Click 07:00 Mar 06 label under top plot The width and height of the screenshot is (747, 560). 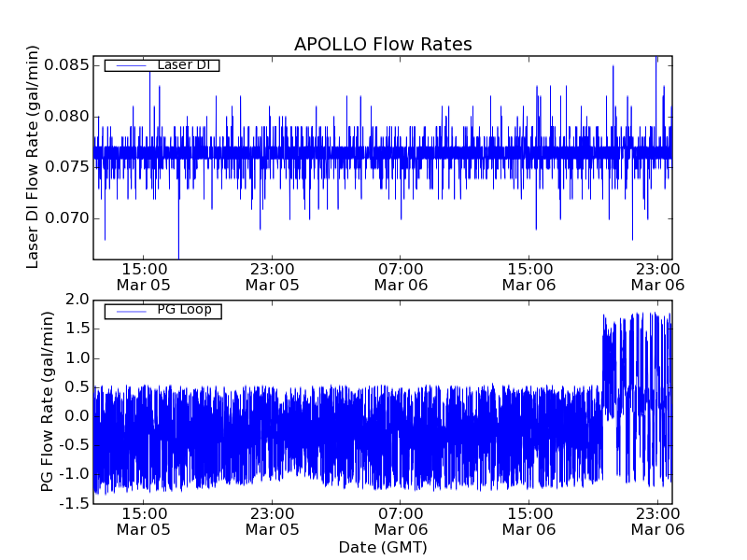click(401, 277)
